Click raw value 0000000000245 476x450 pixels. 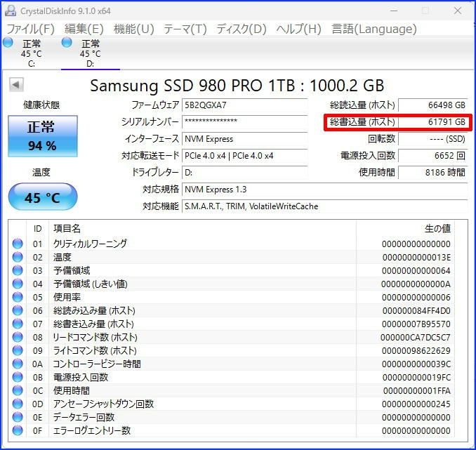[416, 404]
